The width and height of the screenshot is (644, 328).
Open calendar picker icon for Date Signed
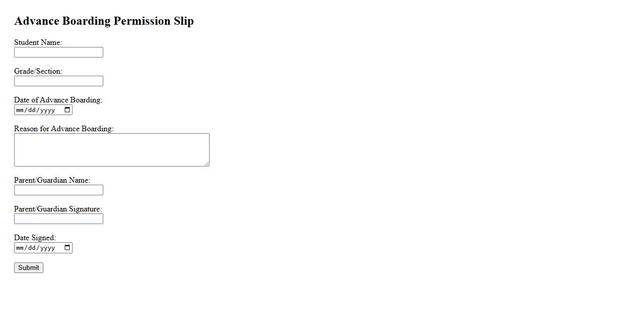(68, 248)
